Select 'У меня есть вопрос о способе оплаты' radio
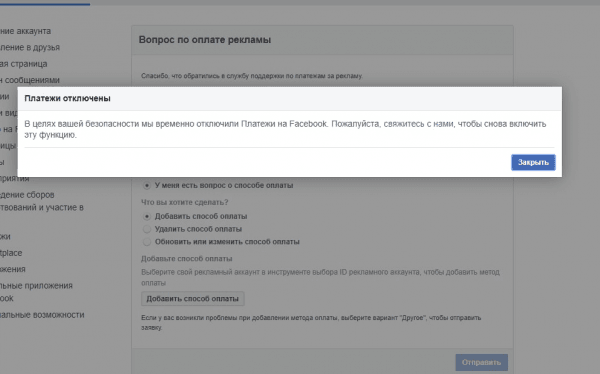The width and height of the screenshot is (600, 374). pyautogui.click(x=147, y=185)
